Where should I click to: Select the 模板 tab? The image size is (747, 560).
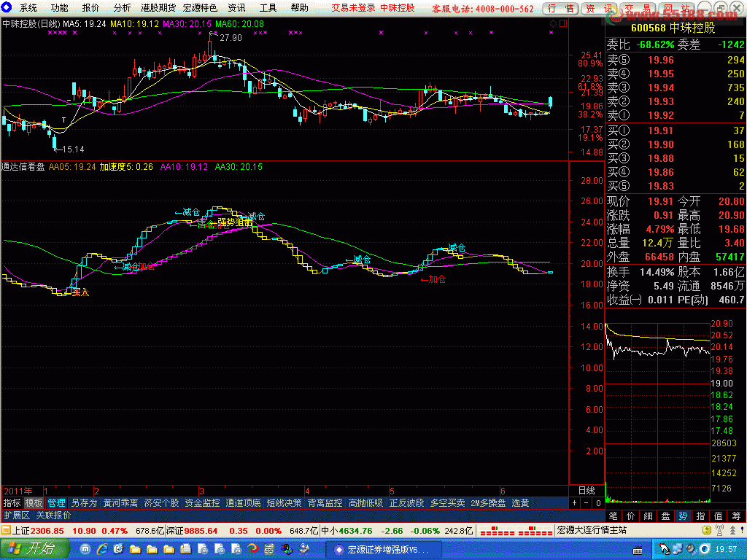[x=34, y=503]
